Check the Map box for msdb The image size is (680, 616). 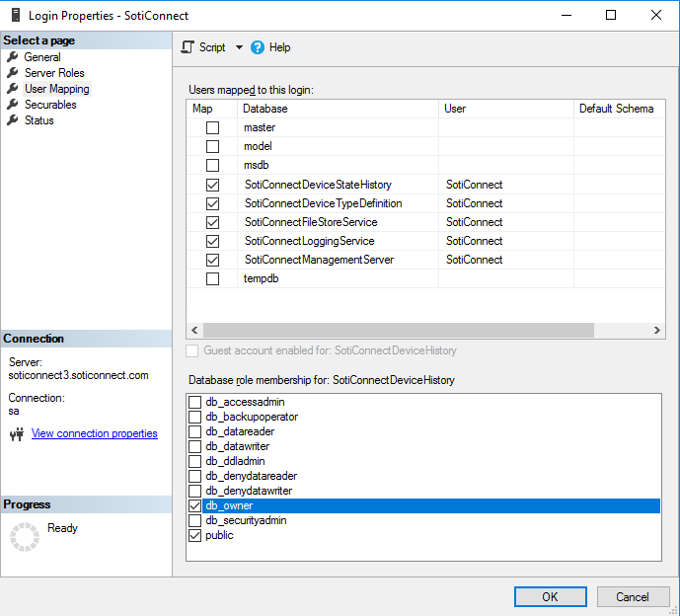coord(212,165)
